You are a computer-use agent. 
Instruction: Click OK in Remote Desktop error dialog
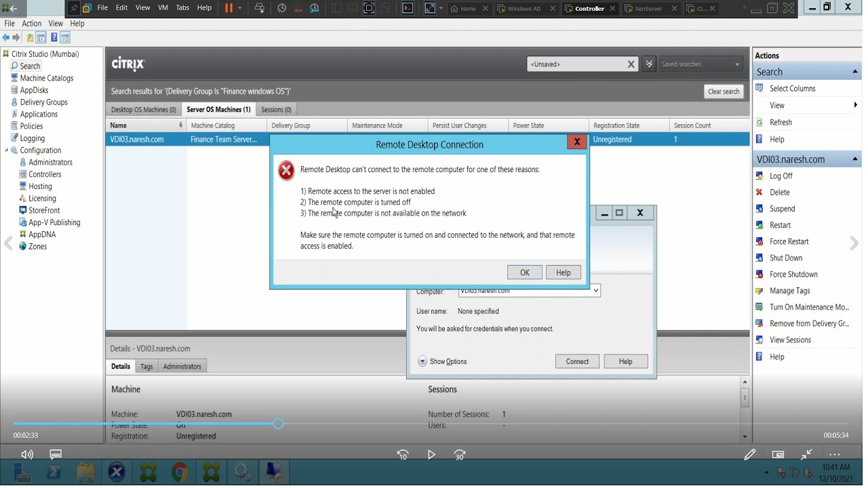(525, 272)
